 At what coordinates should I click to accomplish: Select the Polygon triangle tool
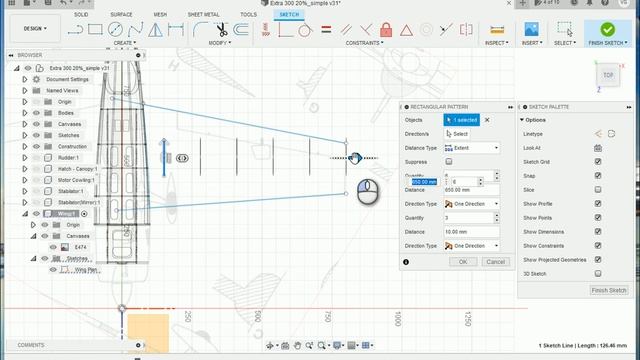coord(155,30)
